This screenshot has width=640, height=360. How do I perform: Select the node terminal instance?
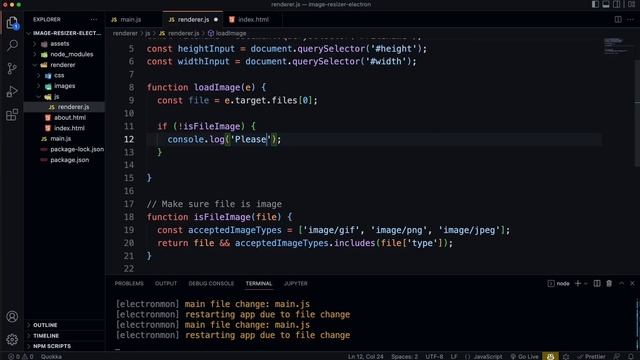559,283
